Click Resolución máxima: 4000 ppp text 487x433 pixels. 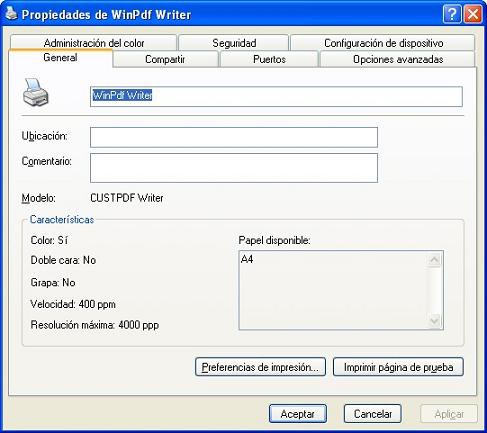tap(95, 325)
